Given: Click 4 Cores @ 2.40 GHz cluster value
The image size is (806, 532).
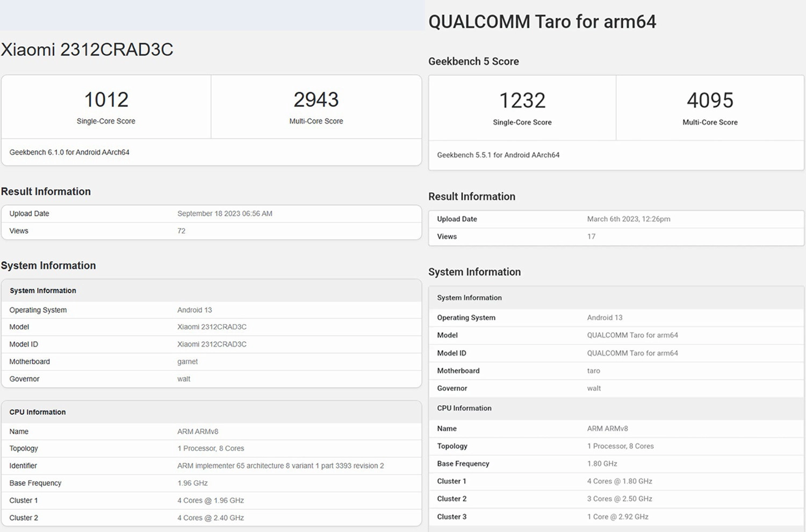Looking at the screenshot, I should (x=211, y=518).
